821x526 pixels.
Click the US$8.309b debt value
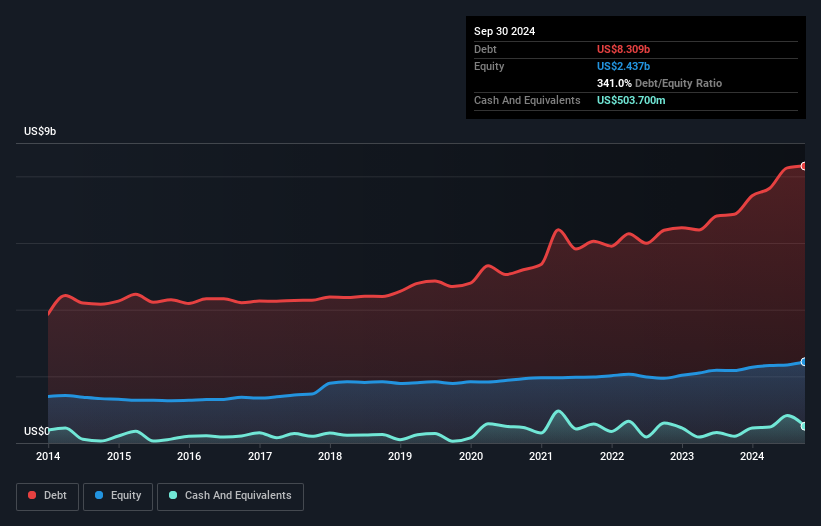click(x=623, y=49)
